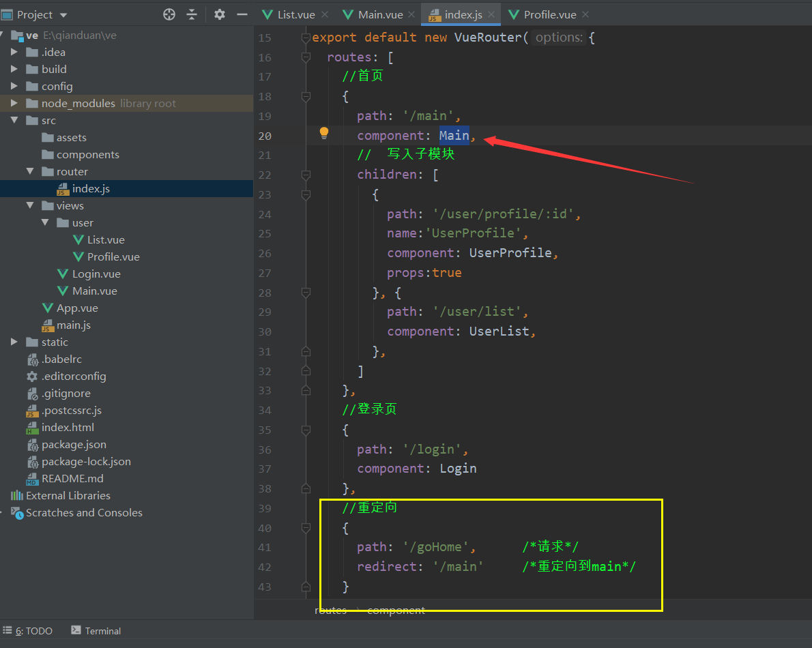Open the Terminal tool window

[96, 631]
